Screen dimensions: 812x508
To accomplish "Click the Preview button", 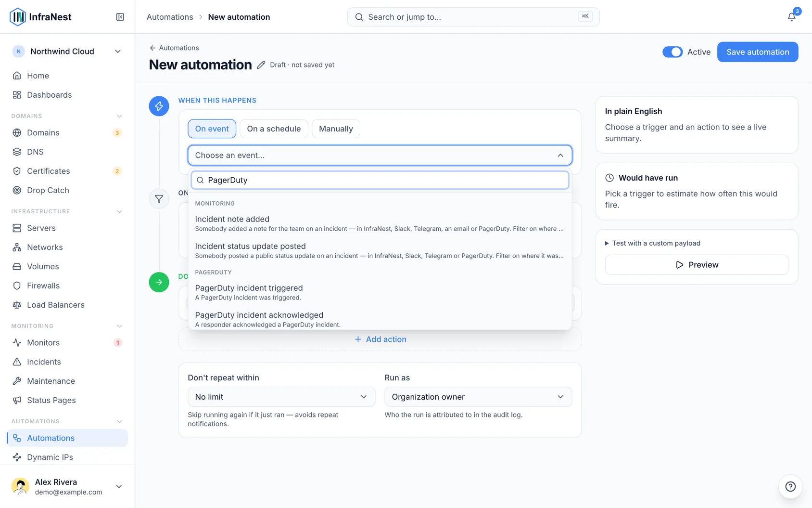I will (x=697, y=265).
